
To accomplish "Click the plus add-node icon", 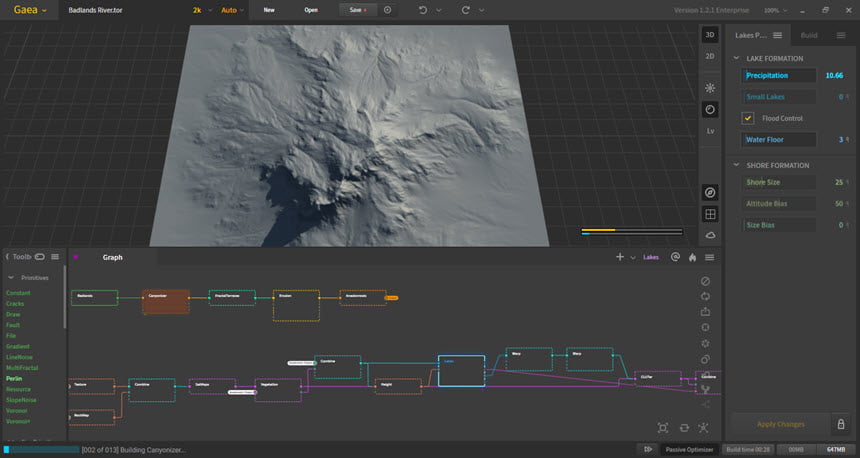I will (620, 257).
